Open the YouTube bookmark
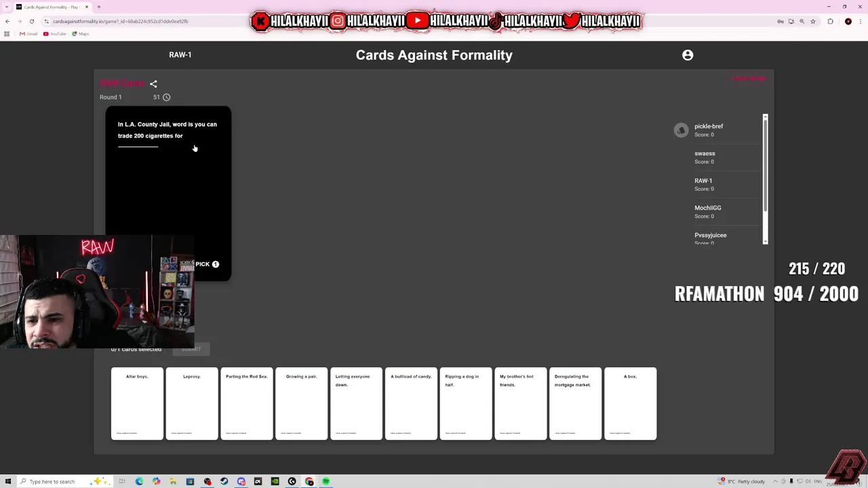Image resolution: width=868 pixels, height=488 pixels. (54, 34)
